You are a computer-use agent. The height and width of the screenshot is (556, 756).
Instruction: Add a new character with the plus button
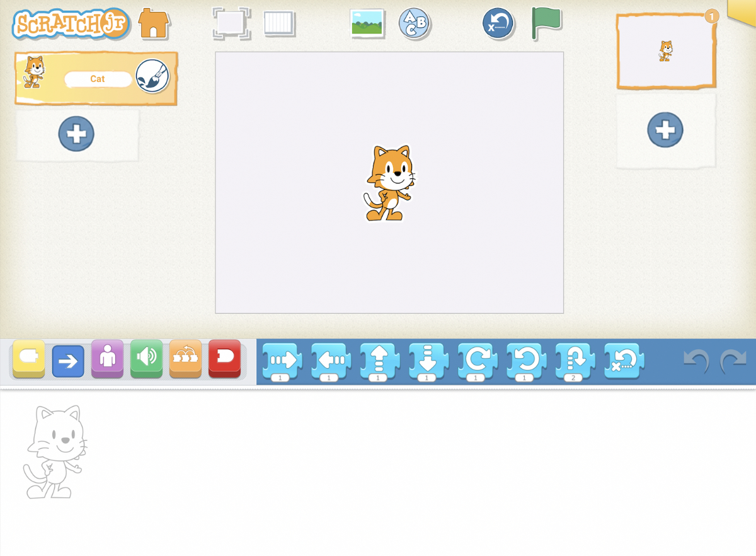click(x=76, y=134)
